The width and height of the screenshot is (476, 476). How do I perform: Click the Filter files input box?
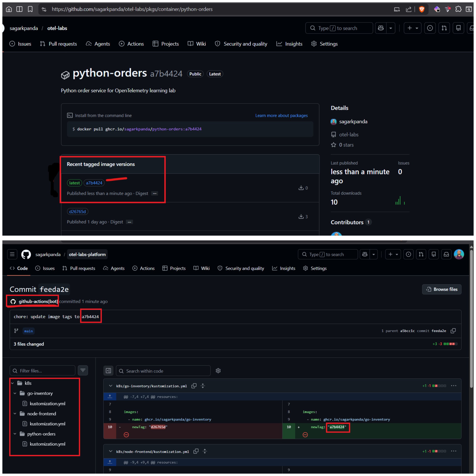click(x=42, y=370)
